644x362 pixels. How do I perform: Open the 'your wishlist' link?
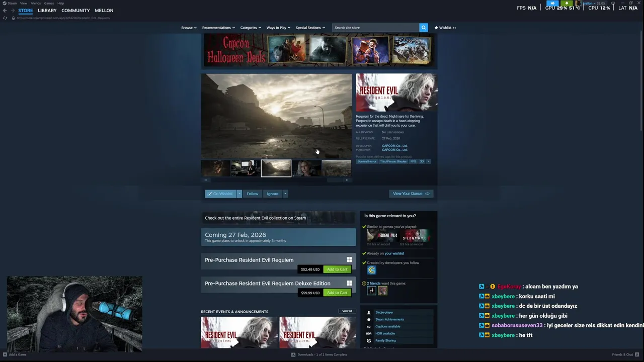pyautogui.click(x=394, y=253)
